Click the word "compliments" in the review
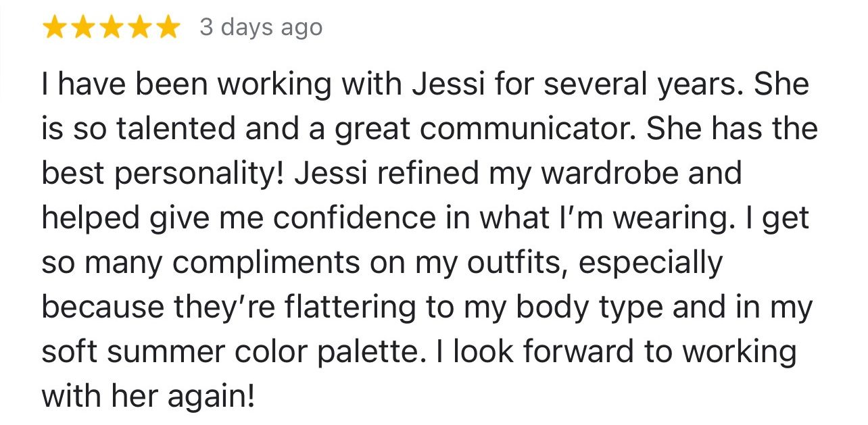The height and width of the screenshot is (425, 868). click(x=266, y=263)
